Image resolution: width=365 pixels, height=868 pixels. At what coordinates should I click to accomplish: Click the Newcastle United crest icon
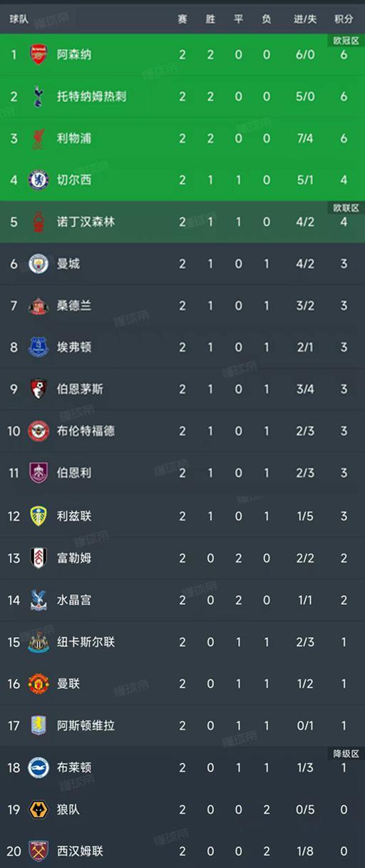pyautogui.click(x=38, y=642)
